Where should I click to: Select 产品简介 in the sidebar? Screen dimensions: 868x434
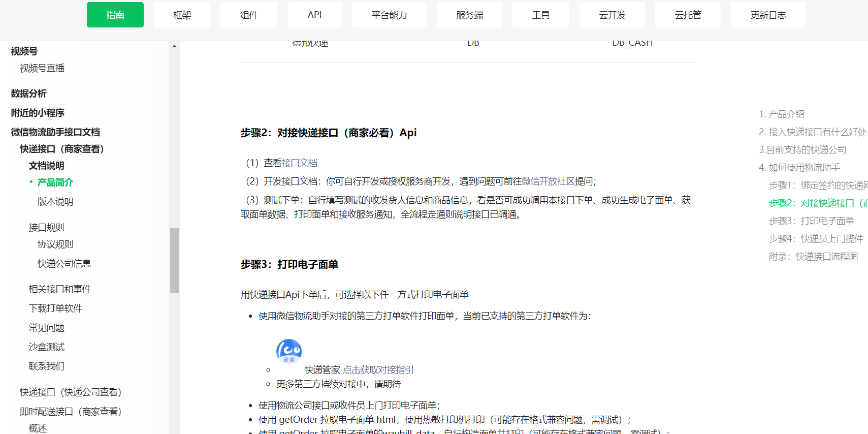click(x=55, y=182)
